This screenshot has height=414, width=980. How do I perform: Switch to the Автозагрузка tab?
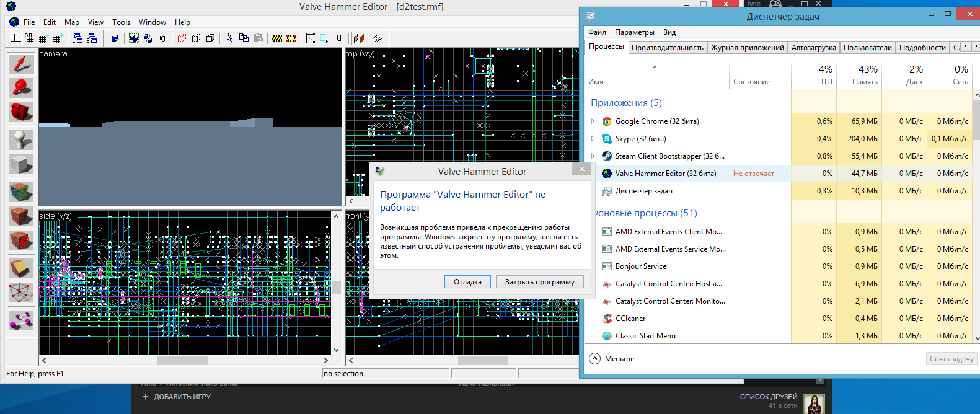click(813, 47)
